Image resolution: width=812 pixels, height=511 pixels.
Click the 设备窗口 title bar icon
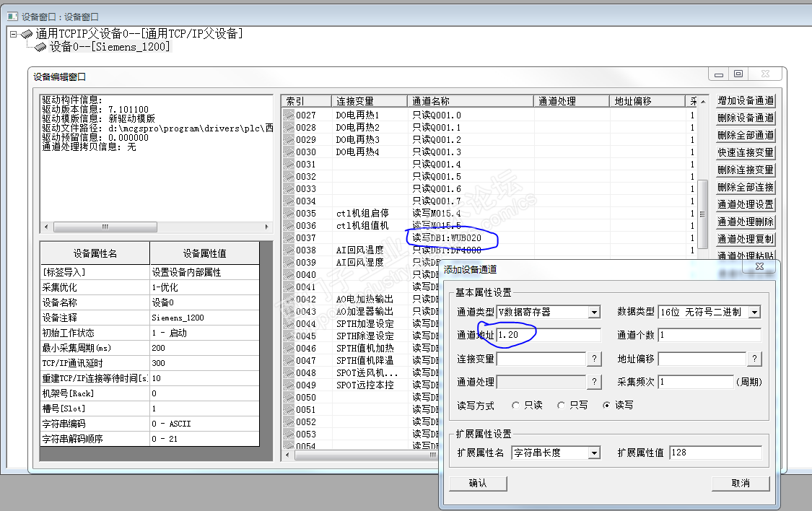[x=13, y=17]
